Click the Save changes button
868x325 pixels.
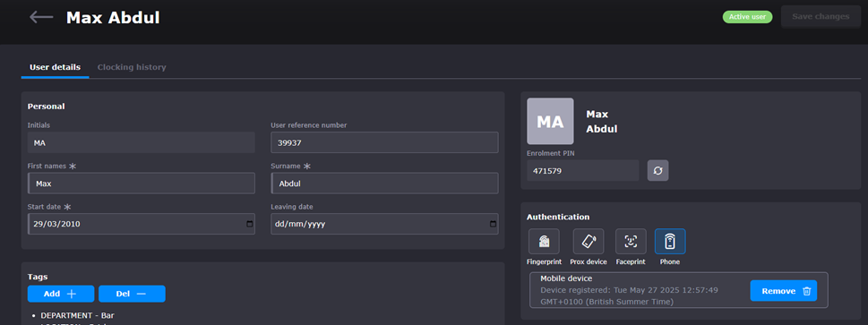(821, 17)
